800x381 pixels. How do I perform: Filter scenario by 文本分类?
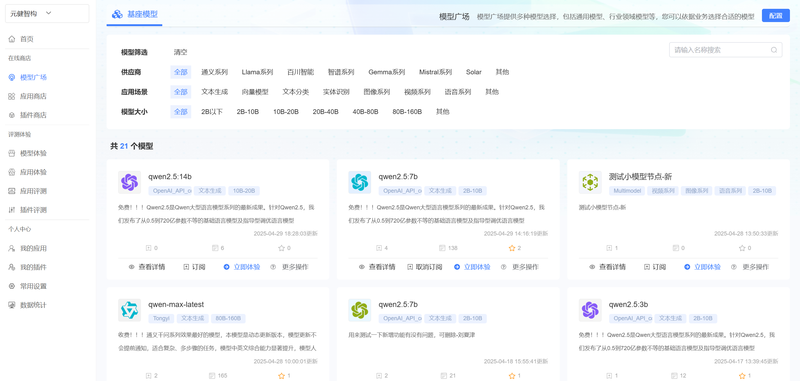(295, 92)
